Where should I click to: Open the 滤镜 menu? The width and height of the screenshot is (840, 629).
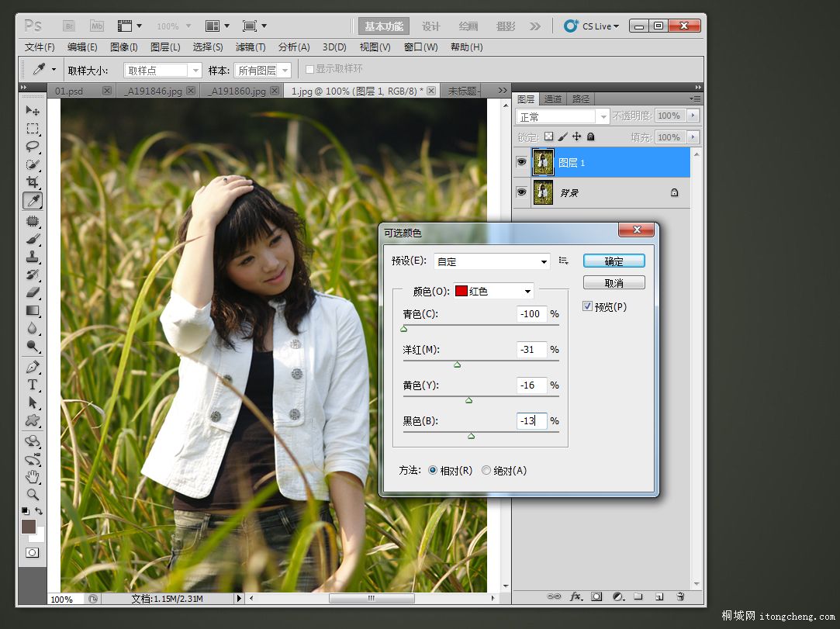[x=250, y=47]
